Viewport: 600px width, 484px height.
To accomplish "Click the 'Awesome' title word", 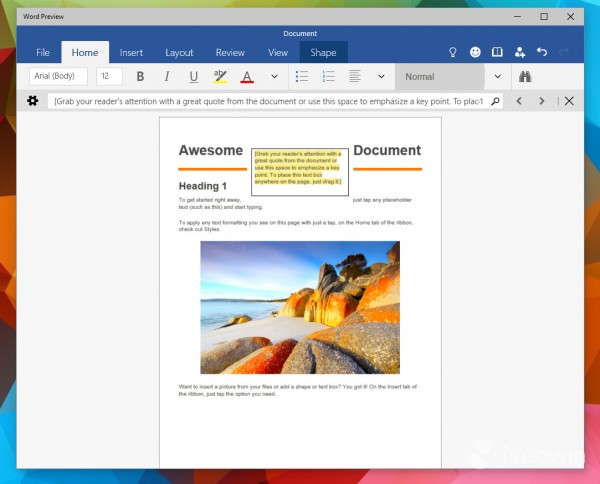I will point(211,150).
